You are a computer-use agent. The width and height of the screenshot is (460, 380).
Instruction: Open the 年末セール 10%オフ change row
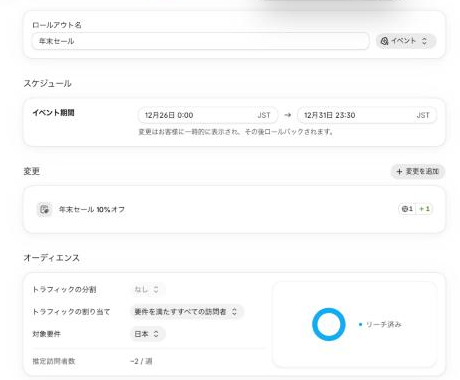(234, 209)
